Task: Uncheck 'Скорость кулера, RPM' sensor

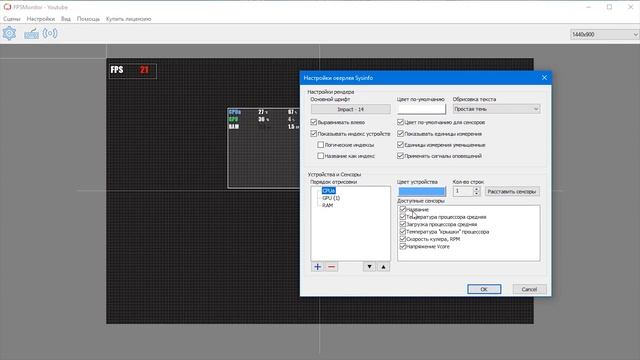Action: pyautogui.click(x=403, y=239)
